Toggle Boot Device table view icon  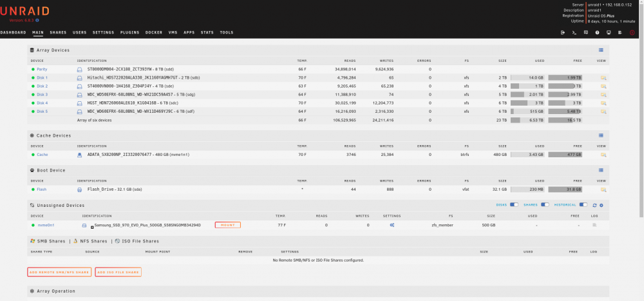point(601,170)
